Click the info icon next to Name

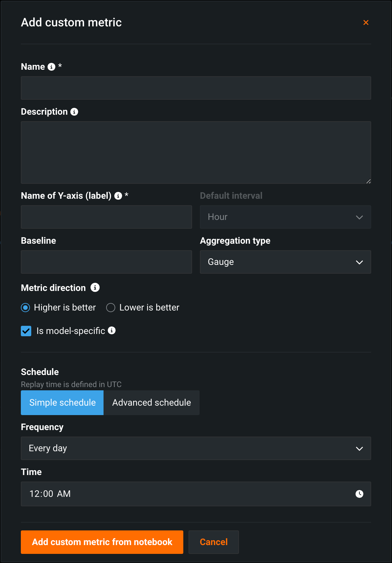pos(51,67)
